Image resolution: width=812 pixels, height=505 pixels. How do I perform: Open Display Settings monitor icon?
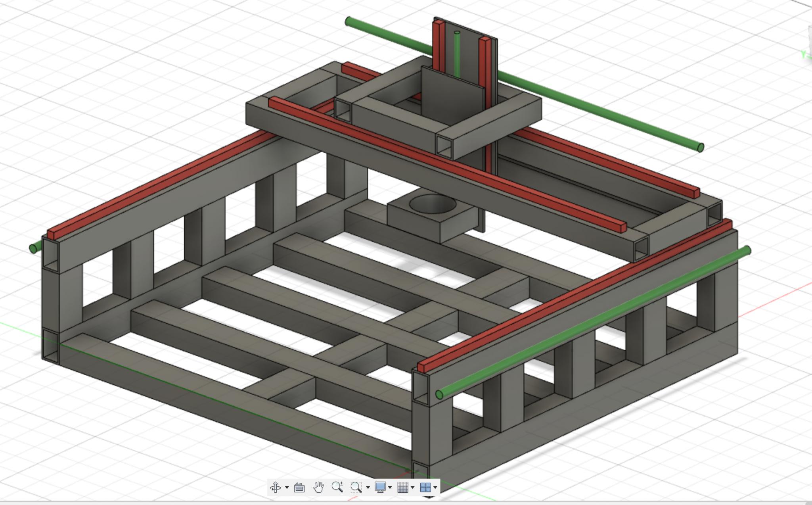tap(380, 487)
